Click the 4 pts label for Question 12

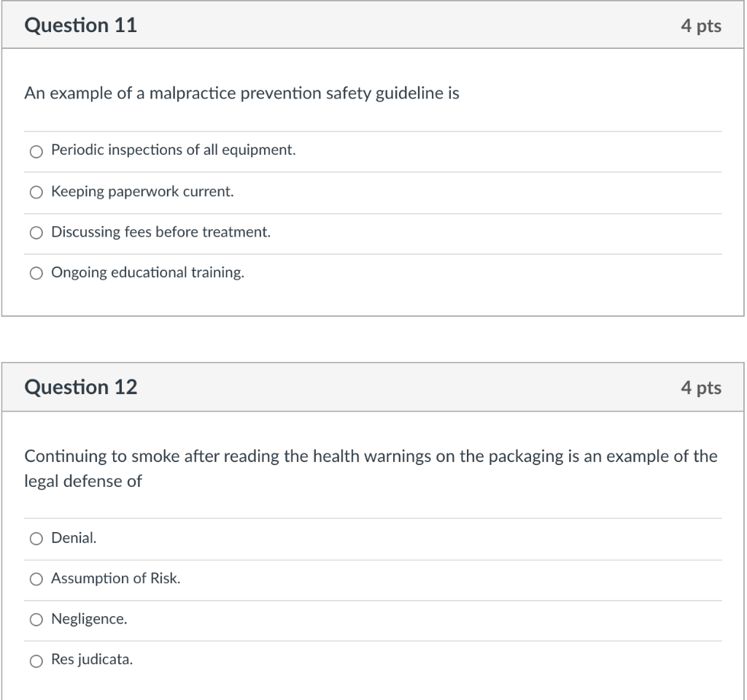(703, 387)
